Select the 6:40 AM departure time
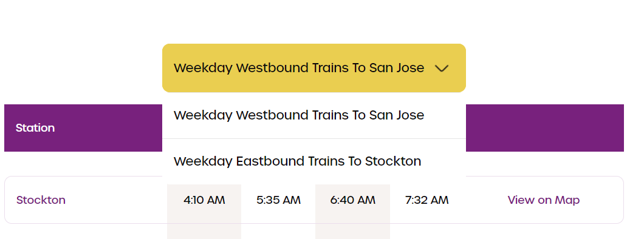This screenshot has height=239, width=644. pos(353,200)
